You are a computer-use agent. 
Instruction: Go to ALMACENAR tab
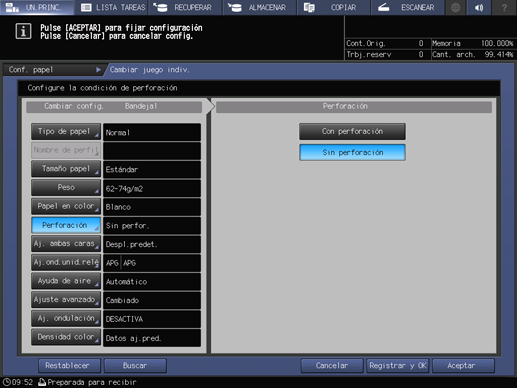260,7
